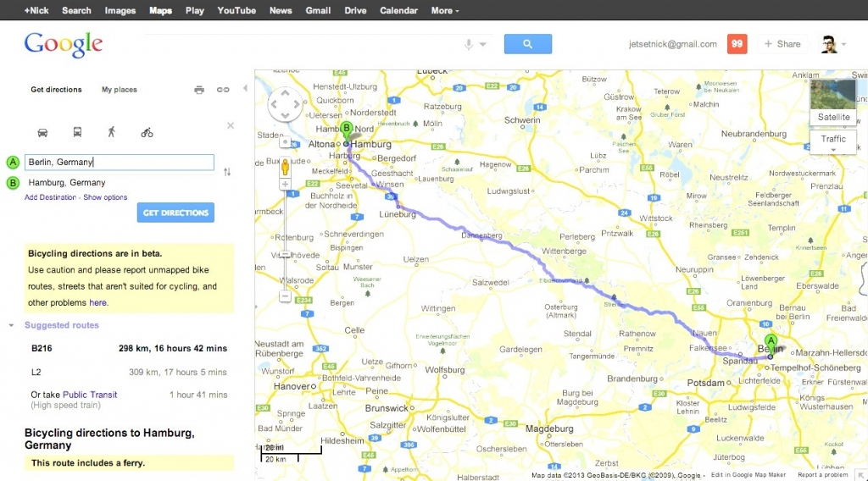Image resolution: width=868 pixels, height=481 pixels.
Task: Collapse the left side panel arrow
Action: 245,88
